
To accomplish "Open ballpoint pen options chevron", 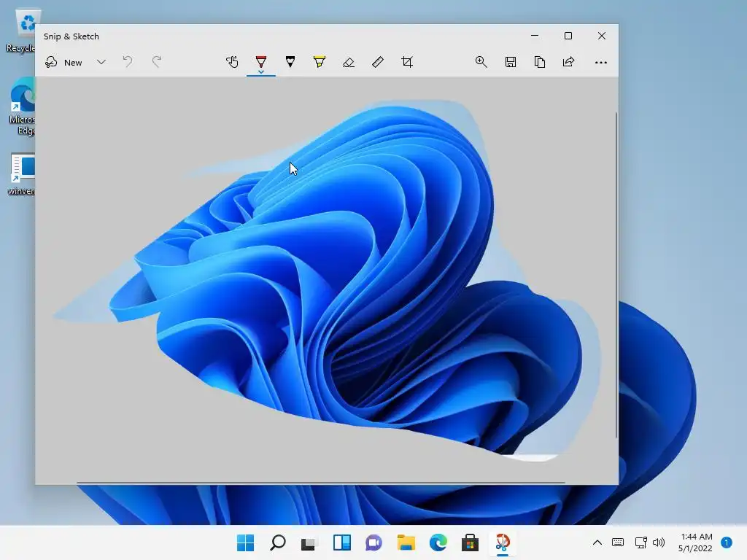I will coord(261,71).
